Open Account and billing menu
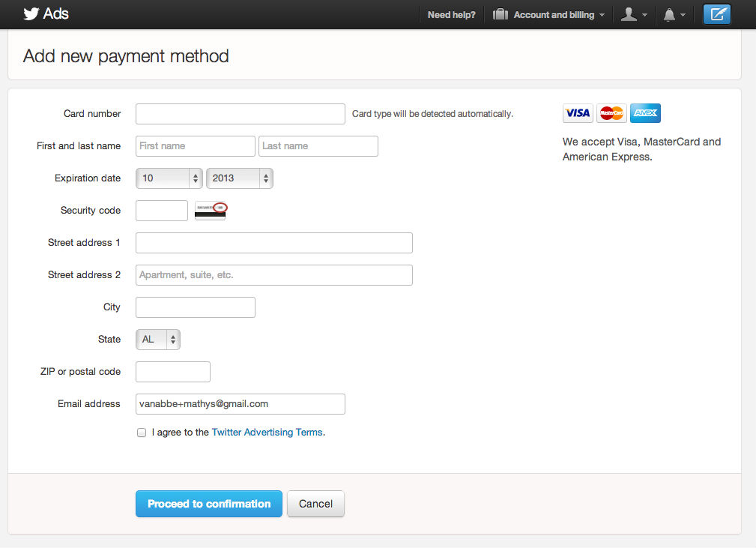The image size is (756, 548). (549, 14)
